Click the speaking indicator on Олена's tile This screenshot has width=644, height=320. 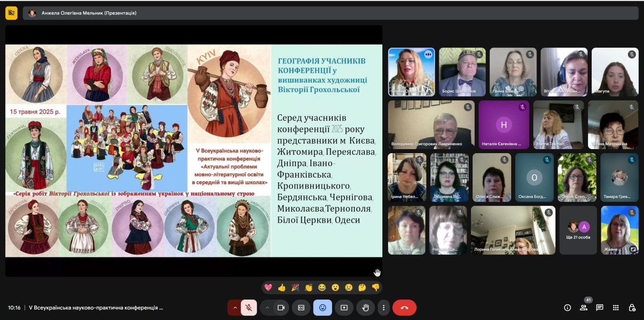tap(428, 54)
